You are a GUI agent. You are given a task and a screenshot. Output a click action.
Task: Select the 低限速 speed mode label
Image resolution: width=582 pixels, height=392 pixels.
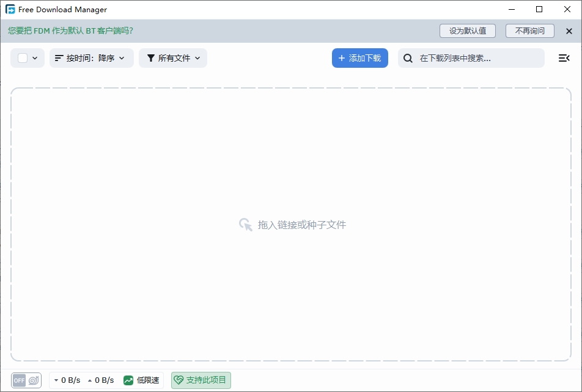point(148,380)
